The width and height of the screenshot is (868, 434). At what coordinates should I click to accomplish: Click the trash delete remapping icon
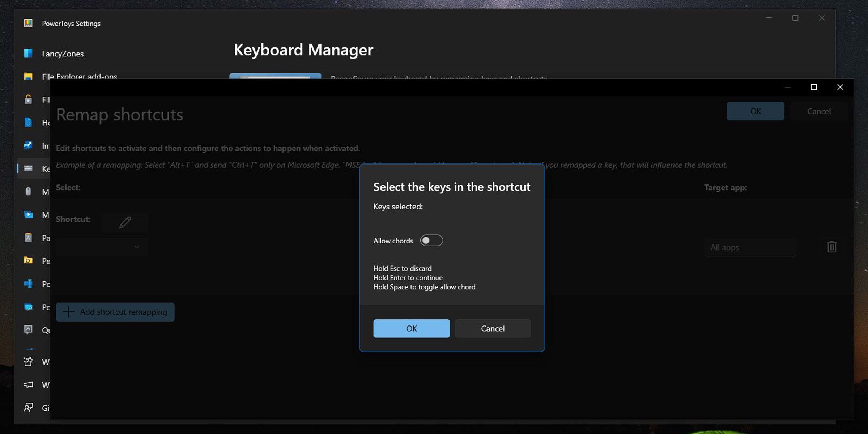tap(831, 247)
